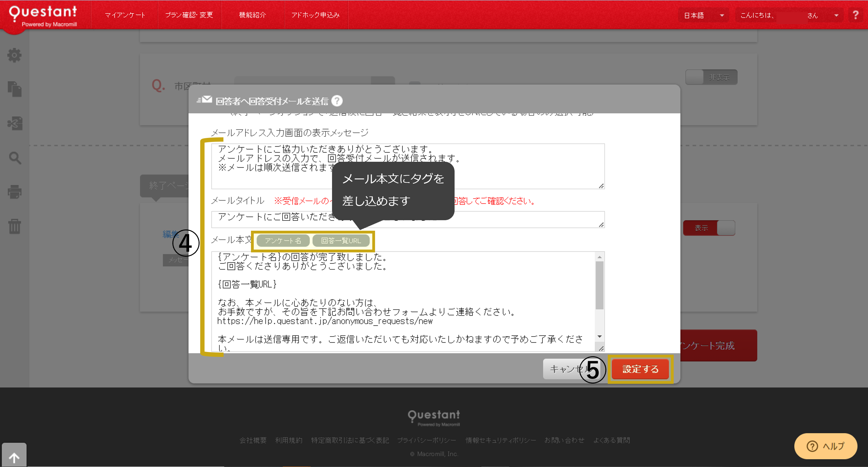Switch the 表示 toggle on the right
This screenshot has height=467, width=868.
tap(709, 228)
